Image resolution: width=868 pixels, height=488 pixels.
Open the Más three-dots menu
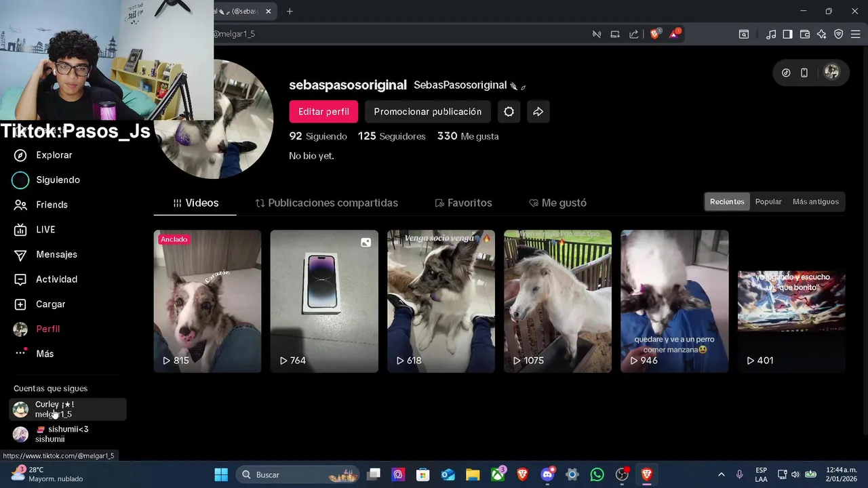[20, 353]
